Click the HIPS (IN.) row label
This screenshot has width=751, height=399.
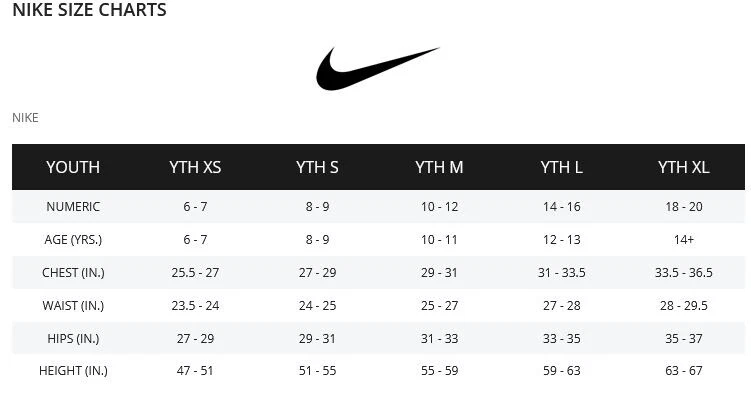tap(73, 339)
